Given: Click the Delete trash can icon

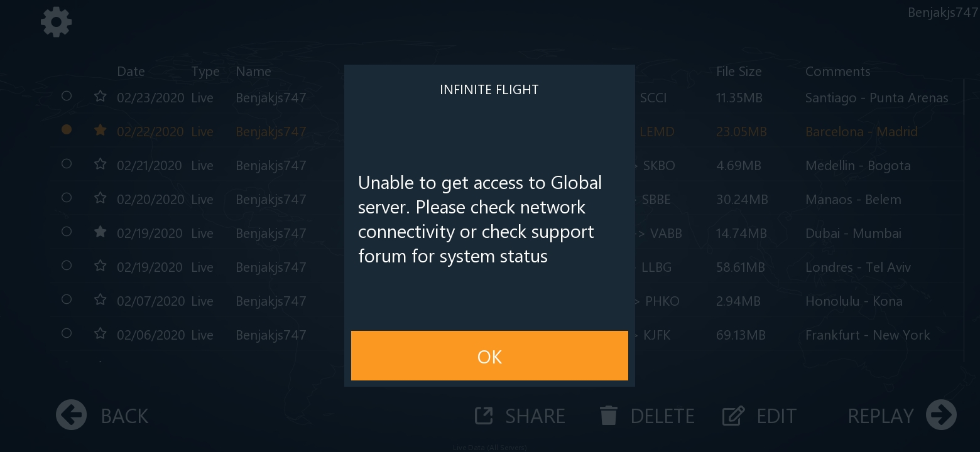Looking at the screenshot, I should pos(608,416).
